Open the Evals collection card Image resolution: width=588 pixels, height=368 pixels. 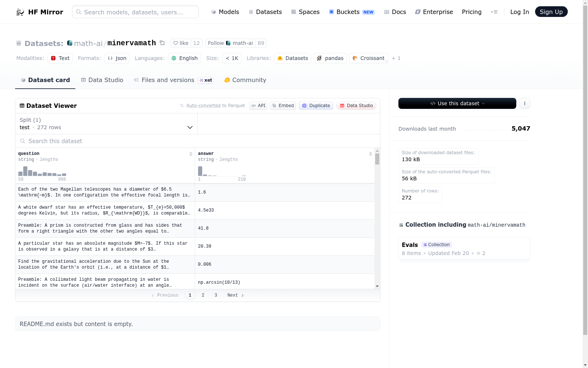click(464, 249)
